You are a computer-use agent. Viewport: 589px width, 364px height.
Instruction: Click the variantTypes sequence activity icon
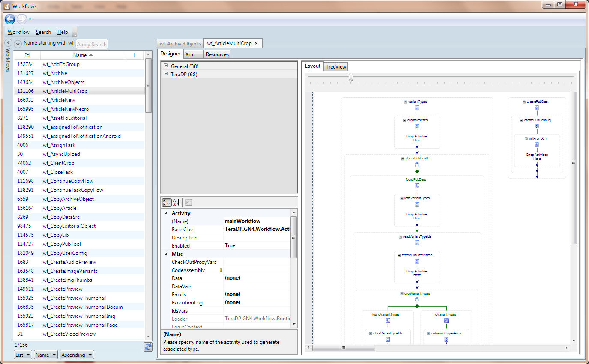coord(417,108)
